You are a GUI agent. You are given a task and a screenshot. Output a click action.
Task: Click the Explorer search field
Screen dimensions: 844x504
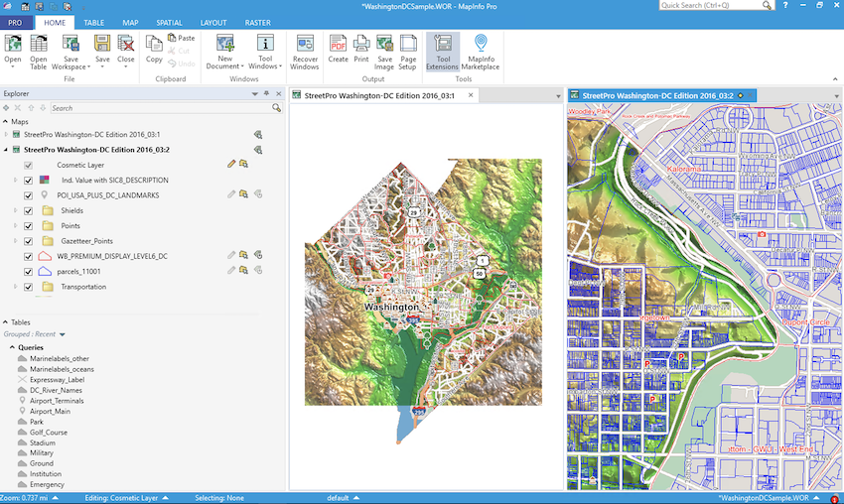tap(161, 108)
